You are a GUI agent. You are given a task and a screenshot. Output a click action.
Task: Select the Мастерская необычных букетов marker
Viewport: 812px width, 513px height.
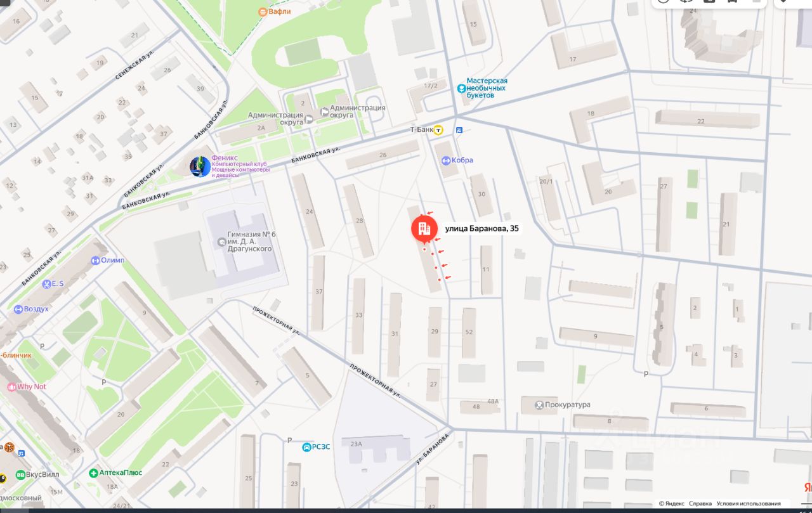pyautogui.click(x=461, y=88)
